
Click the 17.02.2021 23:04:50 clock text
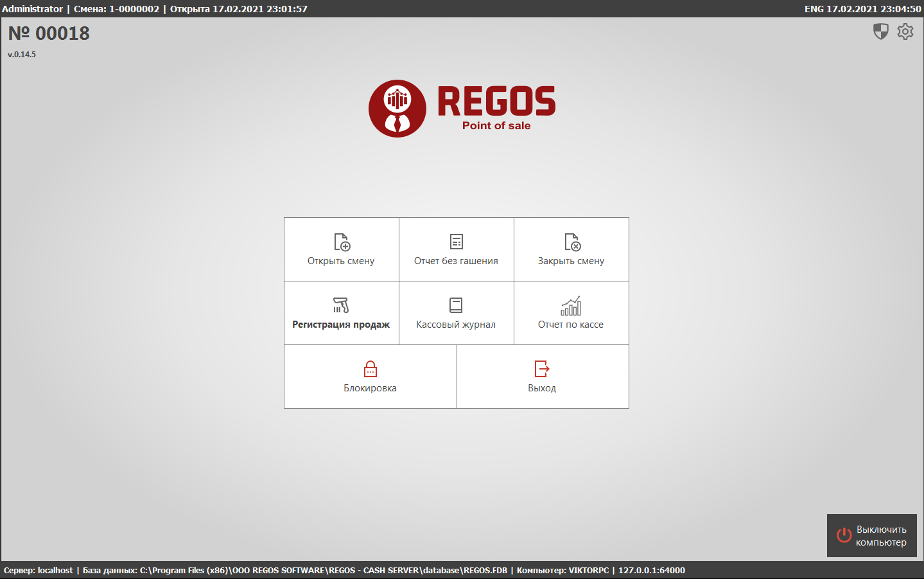coord(874,9)
